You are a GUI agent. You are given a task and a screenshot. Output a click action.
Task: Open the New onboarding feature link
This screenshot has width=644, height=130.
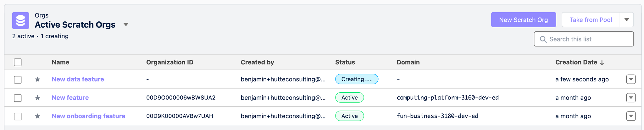(88, 116)
